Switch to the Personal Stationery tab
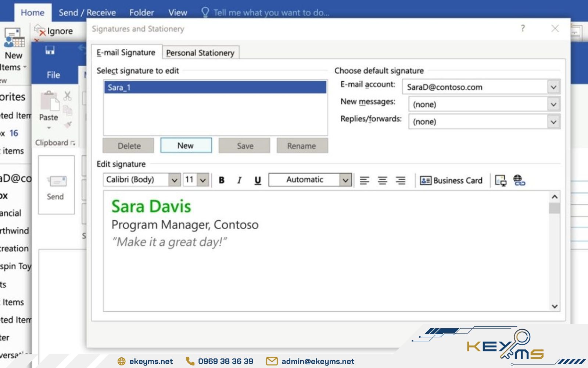Image resolution: width=588 pixels, height=368 pixels. click(x=200, y=53)
